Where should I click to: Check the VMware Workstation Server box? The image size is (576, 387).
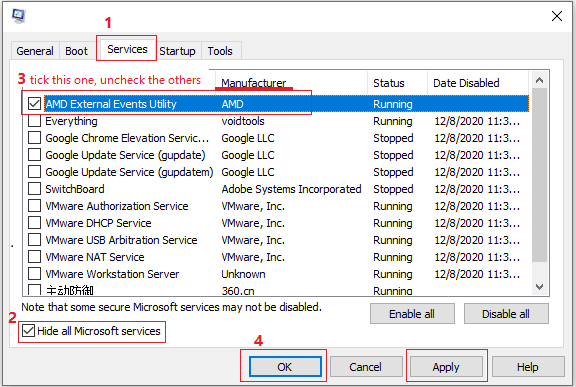(x=35, y=274)
